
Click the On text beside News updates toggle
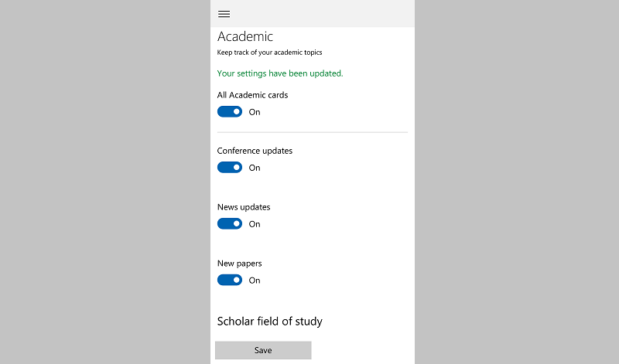coord(255,224)
